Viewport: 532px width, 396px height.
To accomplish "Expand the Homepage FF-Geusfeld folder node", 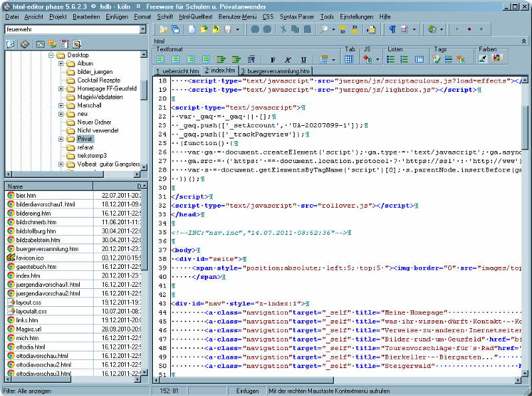I will [x=61, y=89].
